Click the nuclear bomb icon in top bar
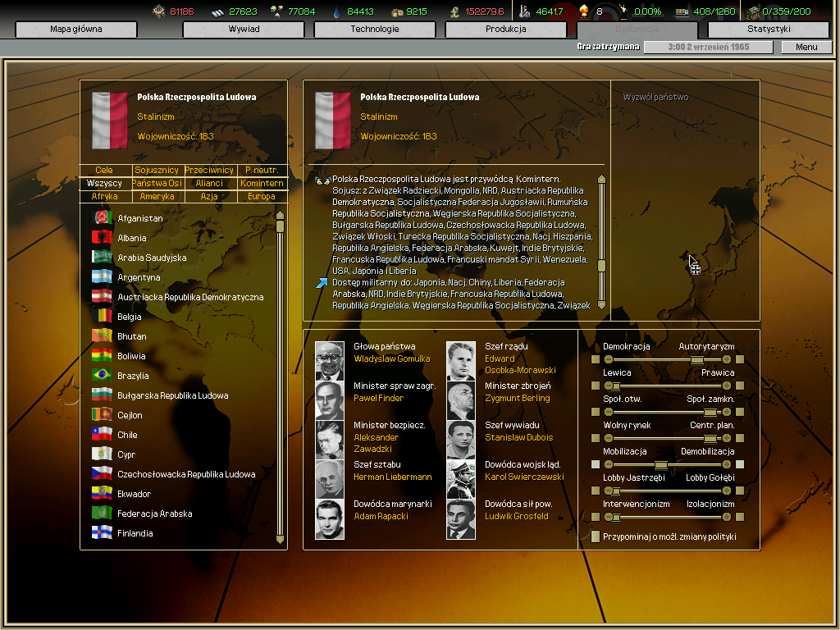The height and width of the screenshot is (630, 840). coord(584,11)
